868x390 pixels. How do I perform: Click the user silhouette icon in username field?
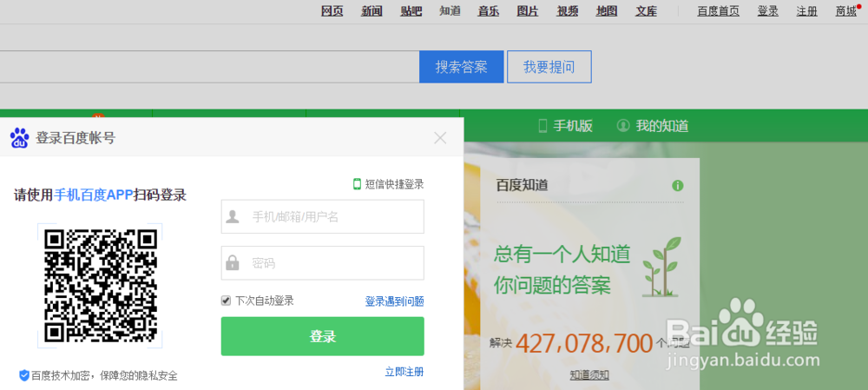pos(233,216)
